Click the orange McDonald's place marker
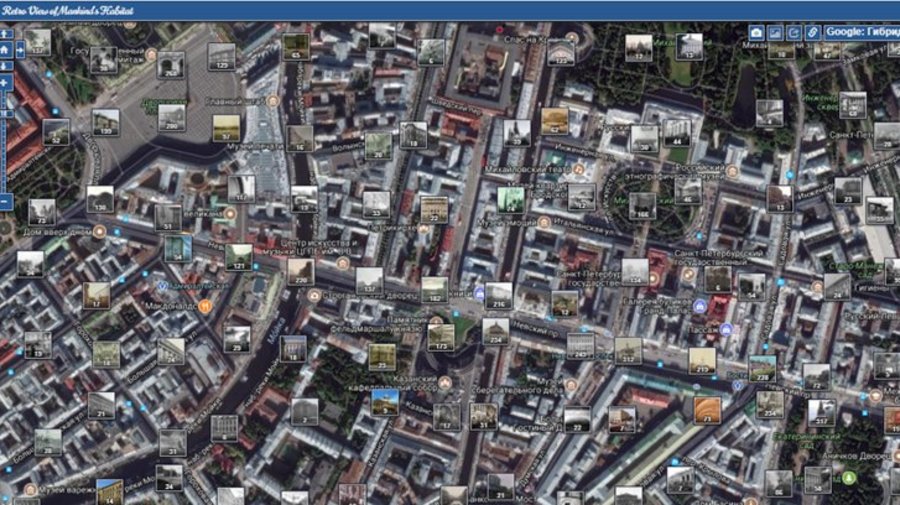The height and width of the screenshot is (505, 900). tap(205, 306)
